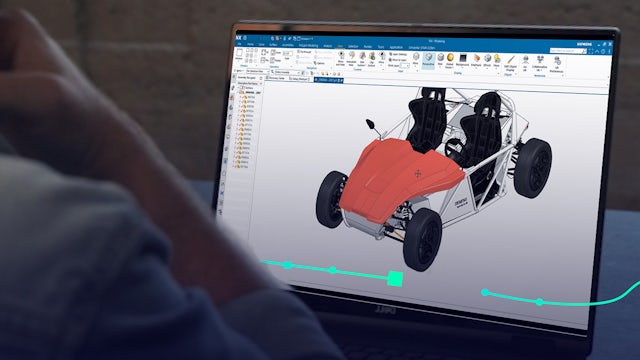Open the File ribbon tab
640x360 pixels.
click(x=240, y=44)
